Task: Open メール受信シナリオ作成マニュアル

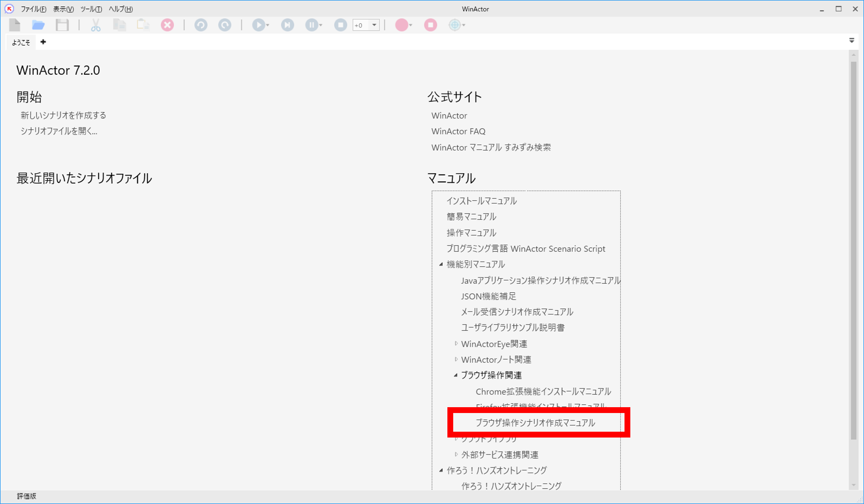Action: 517,312
